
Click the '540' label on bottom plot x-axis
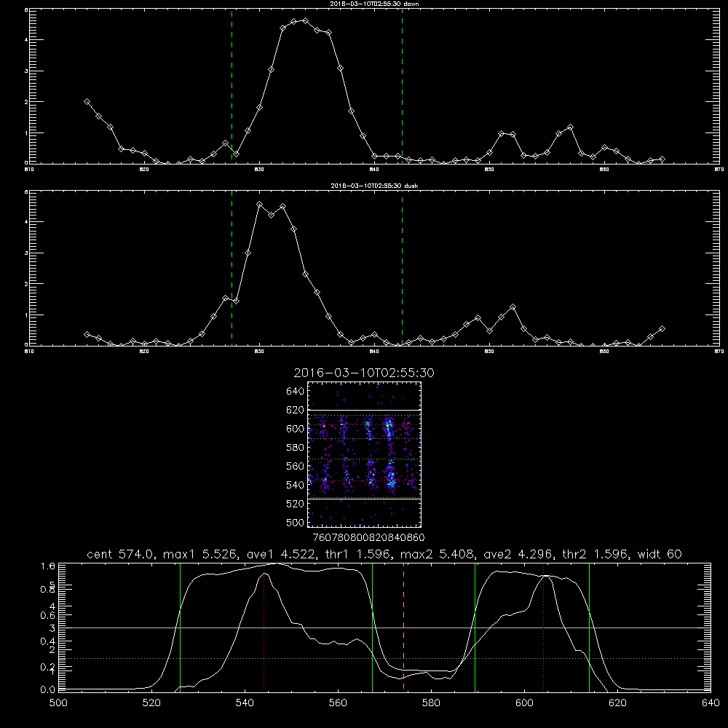[245, 703]
